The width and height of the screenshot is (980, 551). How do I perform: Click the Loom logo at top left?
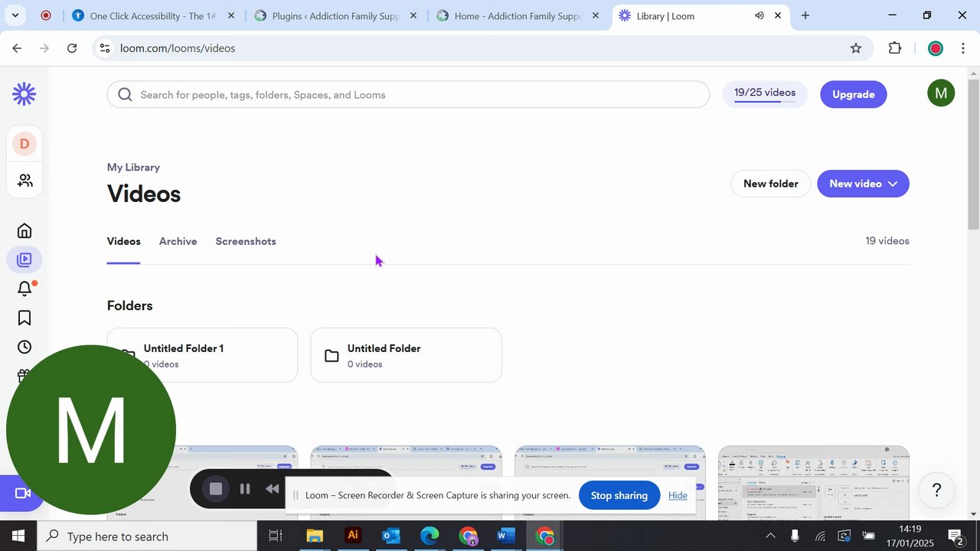coord(24,94)
